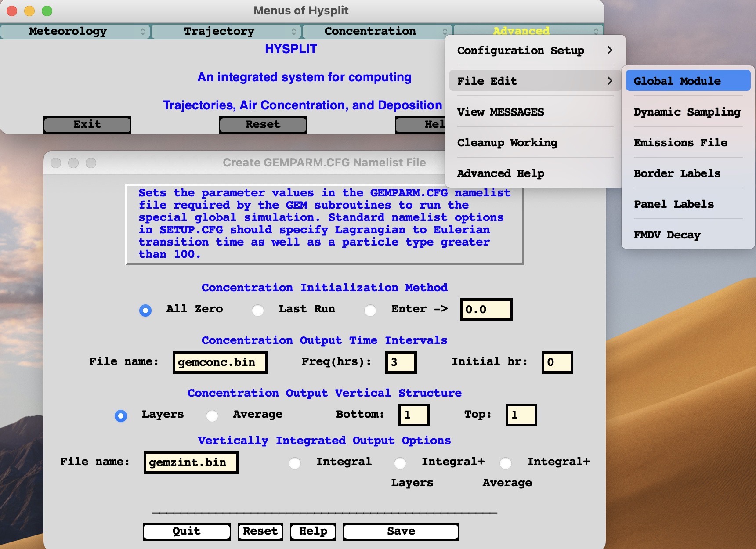Click the Concentration Output Time Intervals heading
This screenshot has height=549, width=756.
click(325, 340)
